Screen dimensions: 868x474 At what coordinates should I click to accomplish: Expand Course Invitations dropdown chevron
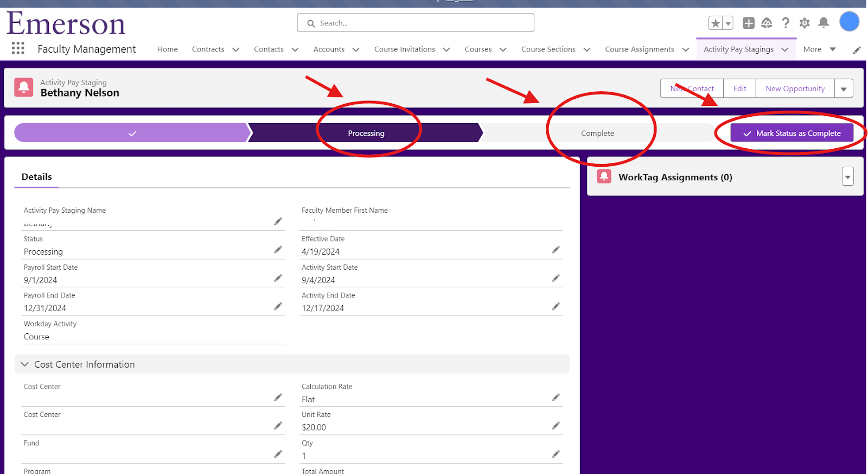446,49
